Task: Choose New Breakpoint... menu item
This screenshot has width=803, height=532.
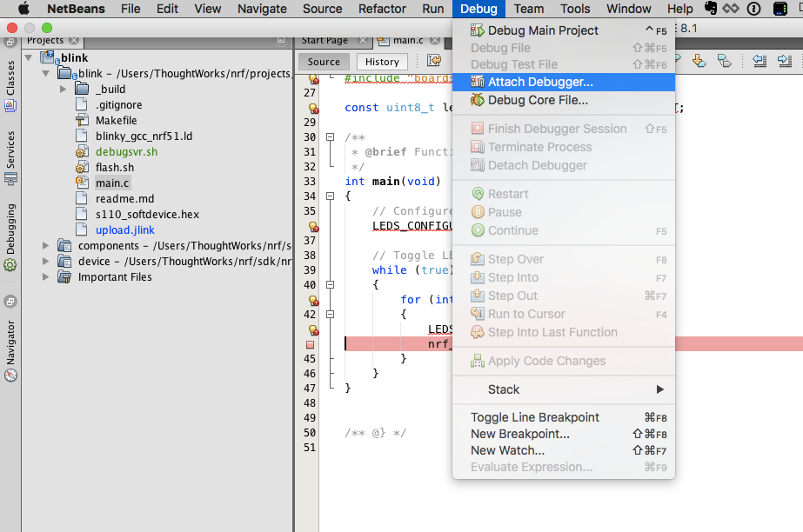Action: click(564, 434)
